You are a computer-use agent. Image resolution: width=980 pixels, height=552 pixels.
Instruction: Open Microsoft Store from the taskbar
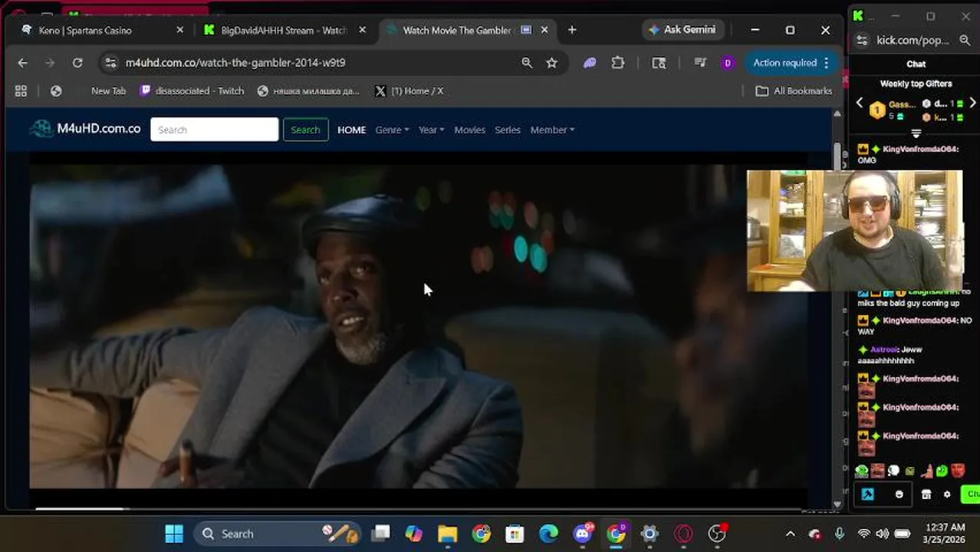click(515, 534)
